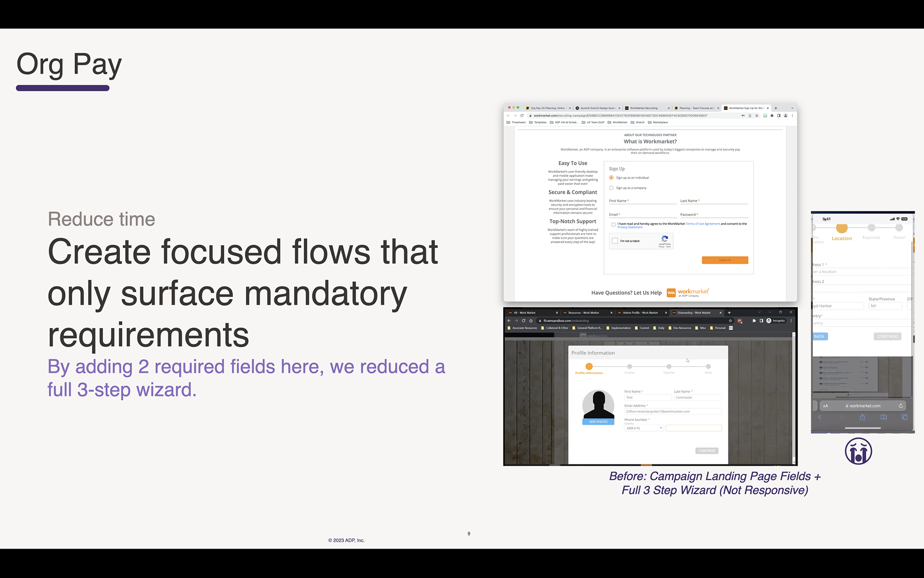Click the Phone Number input field
This screenshot has height=578, width=924.
tap(693, 428)
